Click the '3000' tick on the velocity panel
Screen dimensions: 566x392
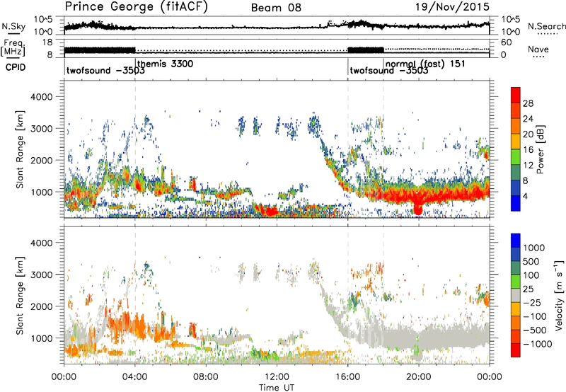pyautogui.click(x=42, y=275)
